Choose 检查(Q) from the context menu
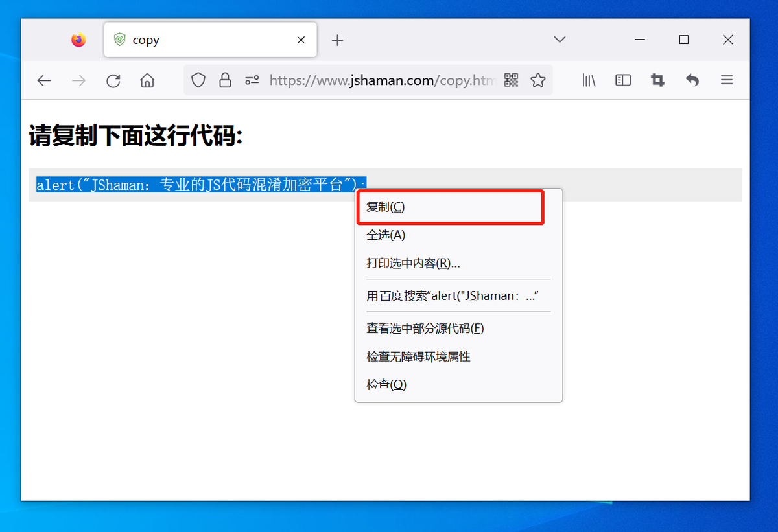Viewport: 778px width, 532px height. [x=458, y=385]
